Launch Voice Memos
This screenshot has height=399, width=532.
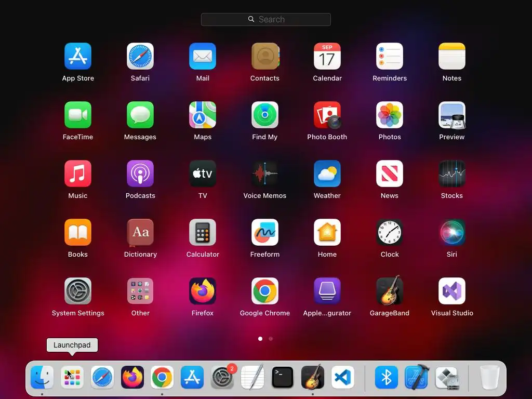coord(265,174)
